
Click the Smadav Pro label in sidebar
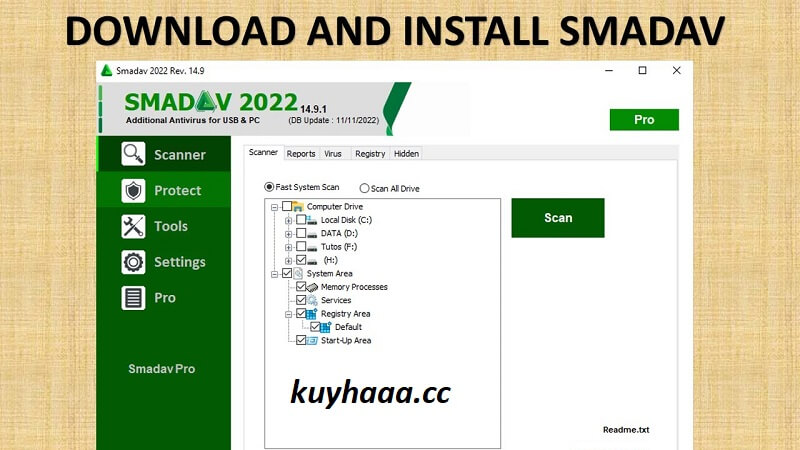[162, 369]
